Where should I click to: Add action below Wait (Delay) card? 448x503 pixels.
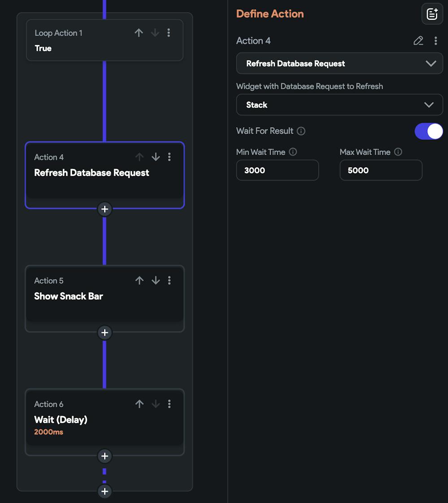pos(104,456)
